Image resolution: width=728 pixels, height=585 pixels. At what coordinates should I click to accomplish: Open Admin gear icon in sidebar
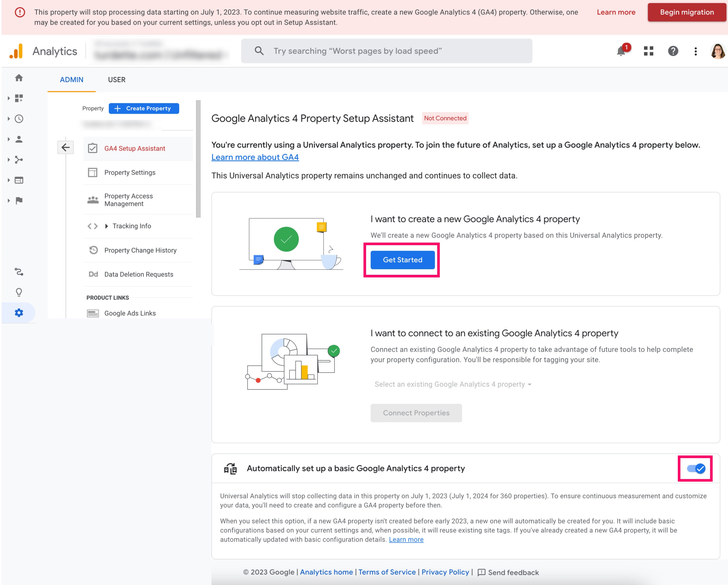(19, 313)
